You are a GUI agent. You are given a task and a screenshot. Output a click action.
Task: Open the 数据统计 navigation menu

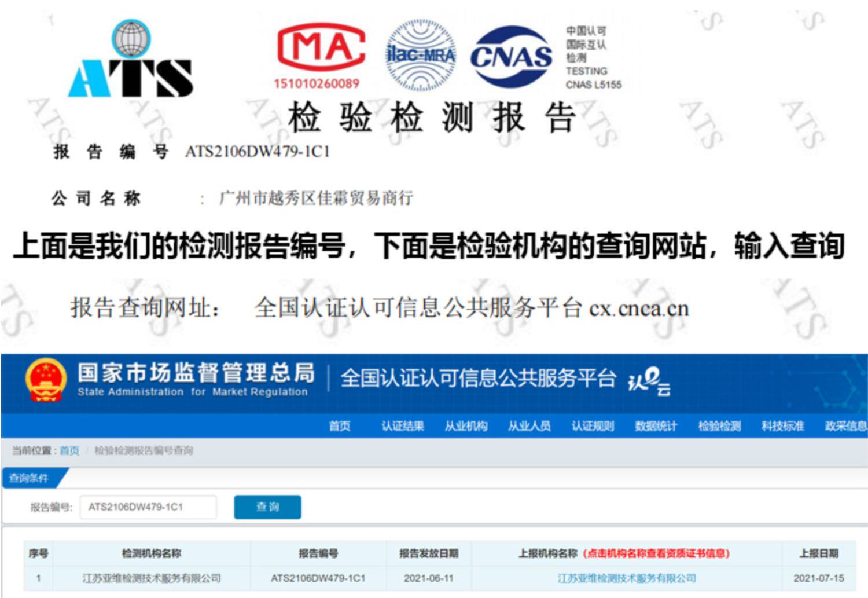(656, 426)
